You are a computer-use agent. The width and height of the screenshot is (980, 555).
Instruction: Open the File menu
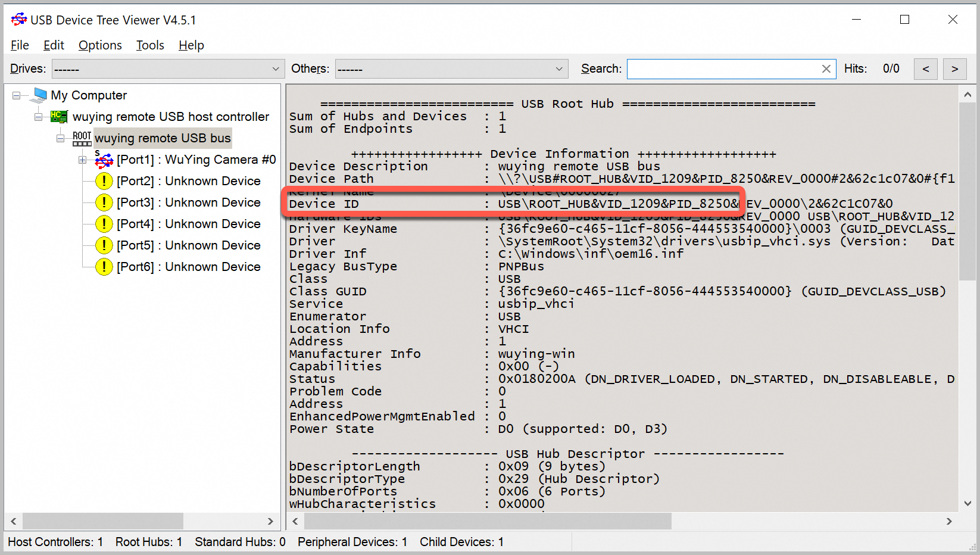20,45
